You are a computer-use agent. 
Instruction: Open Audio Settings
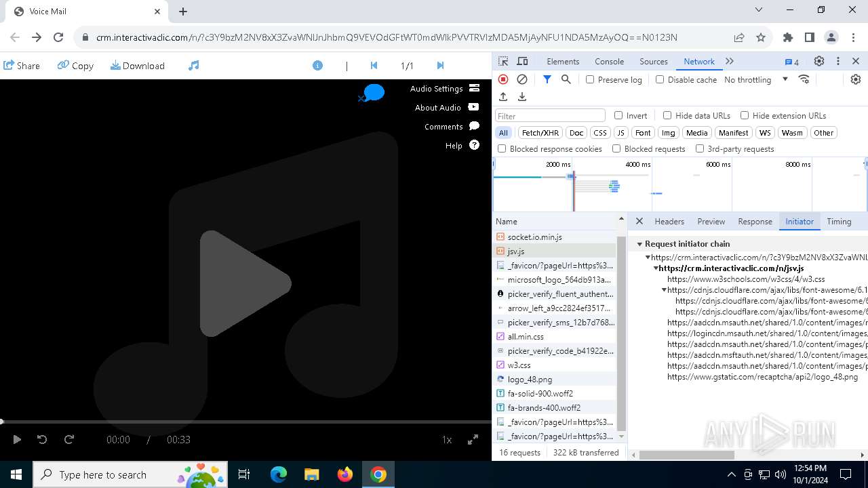445,89
